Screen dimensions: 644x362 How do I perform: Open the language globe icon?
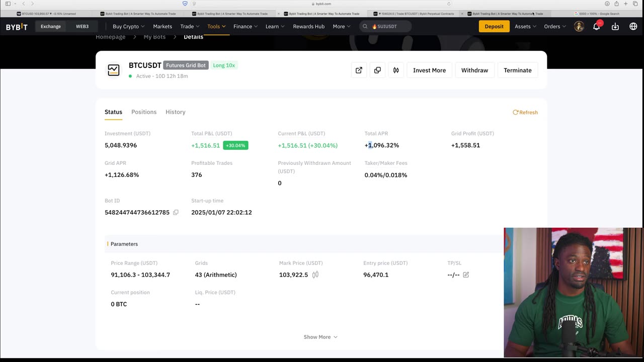tap(633, 26)
